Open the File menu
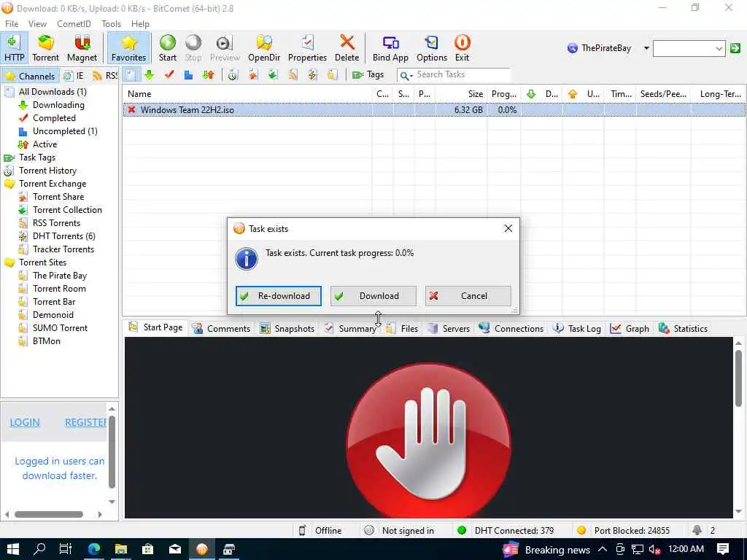 tap(12, 24)
